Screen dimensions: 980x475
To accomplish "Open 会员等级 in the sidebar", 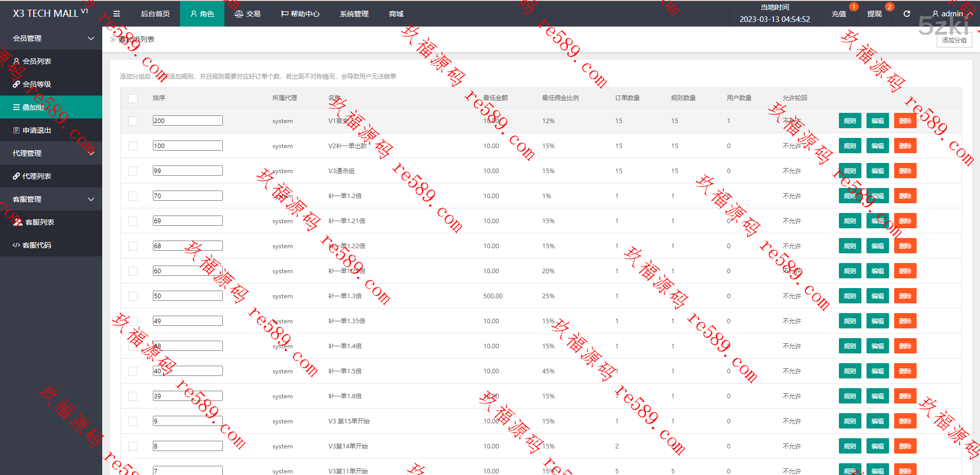I will point(36,84).
